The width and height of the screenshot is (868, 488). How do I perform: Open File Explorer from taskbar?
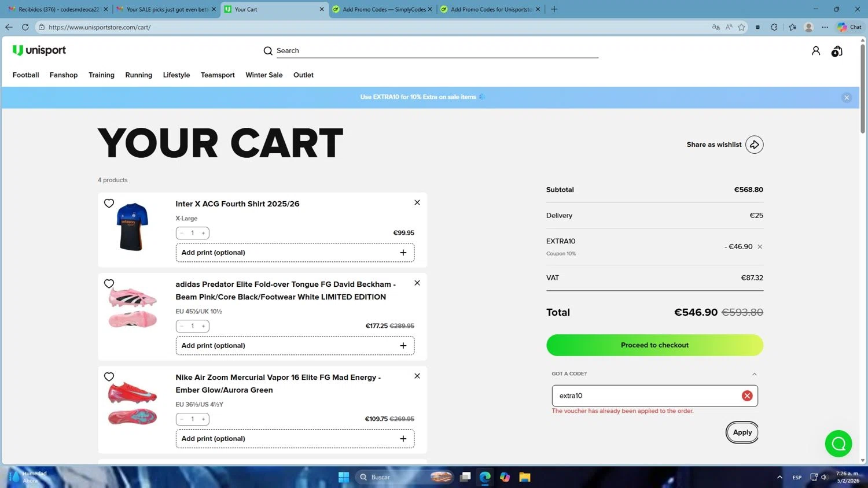tap(525, 477)
